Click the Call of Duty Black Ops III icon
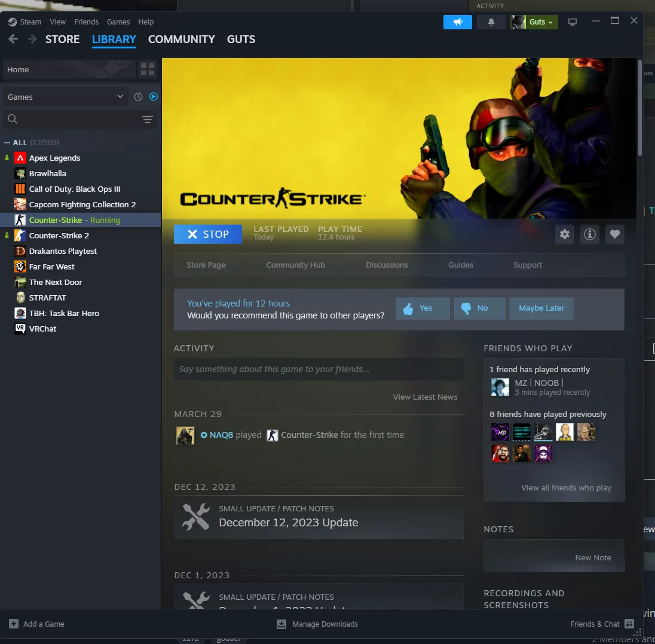This screenshot has width=655, height=644. coord(20,189)
